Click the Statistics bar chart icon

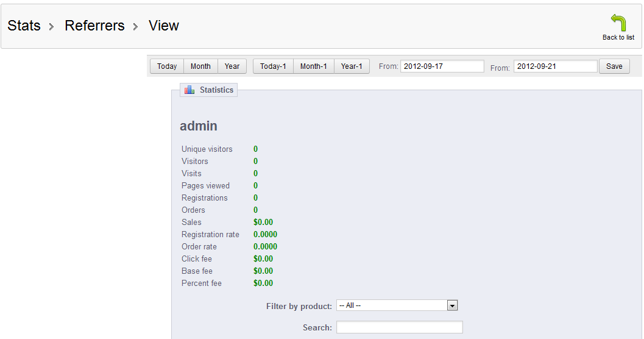coord(189,90)
